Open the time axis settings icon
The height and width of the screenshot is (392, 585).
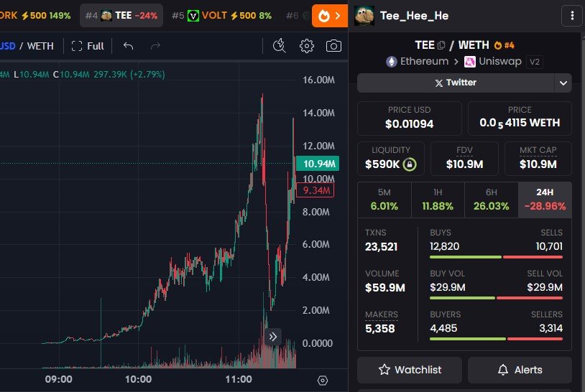click(x=323, y=380)
